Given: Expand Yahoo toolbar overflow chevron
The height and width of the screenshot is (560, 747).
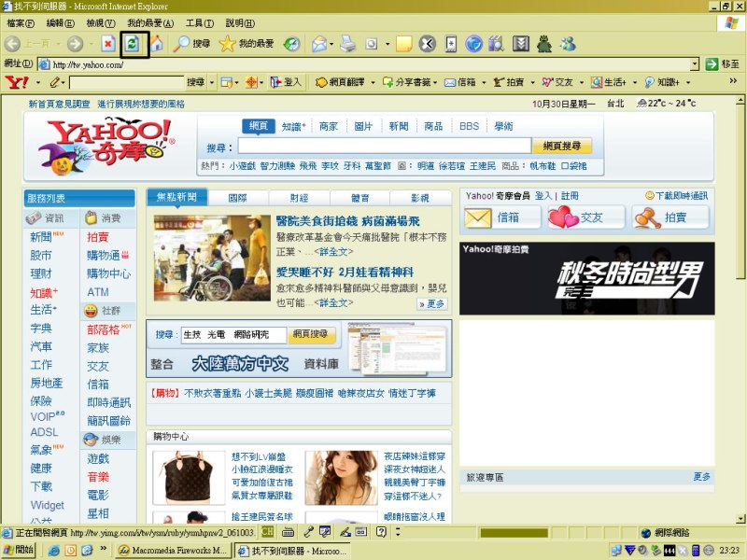Looking at the screenshot, I should pyautogui.click(x=733, y=81).
